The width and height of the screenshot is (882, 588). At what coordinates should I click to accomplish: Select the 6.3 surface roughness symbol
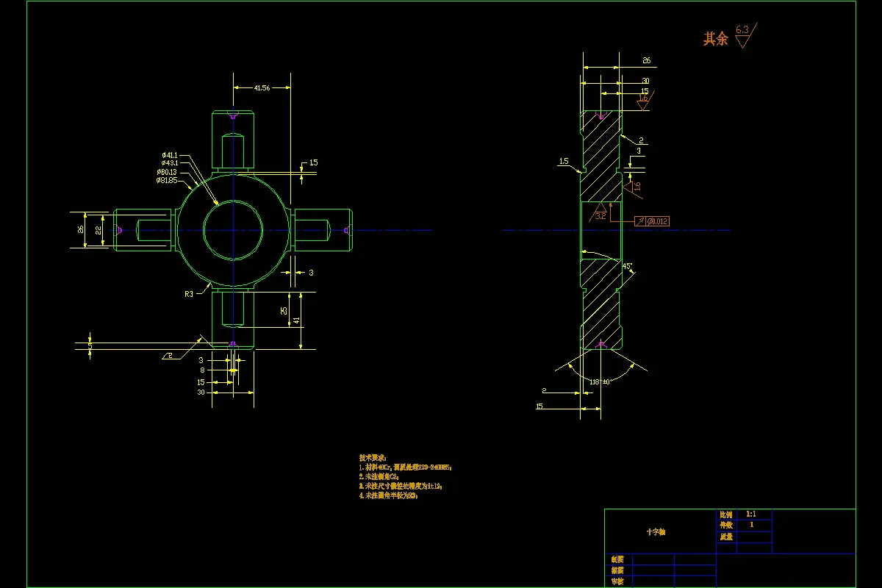(745, 35)
